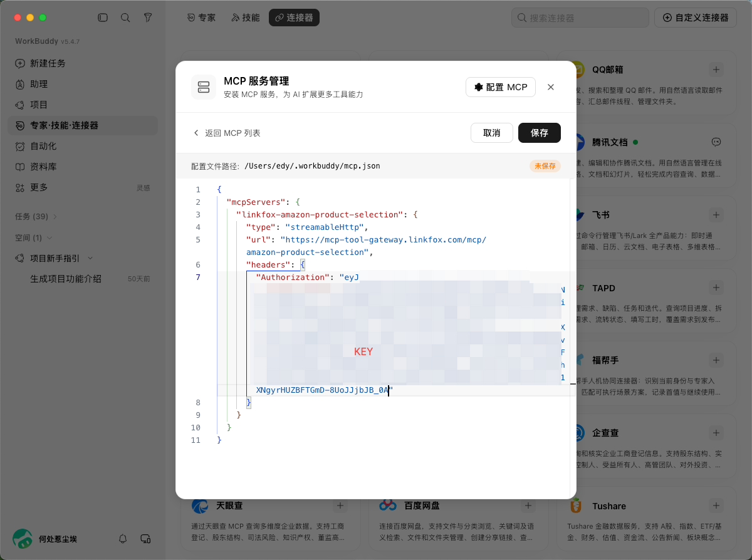Add the 福帮手 connector with plus
This screenshot has width=752, height=560.
[x=716, y=360]
